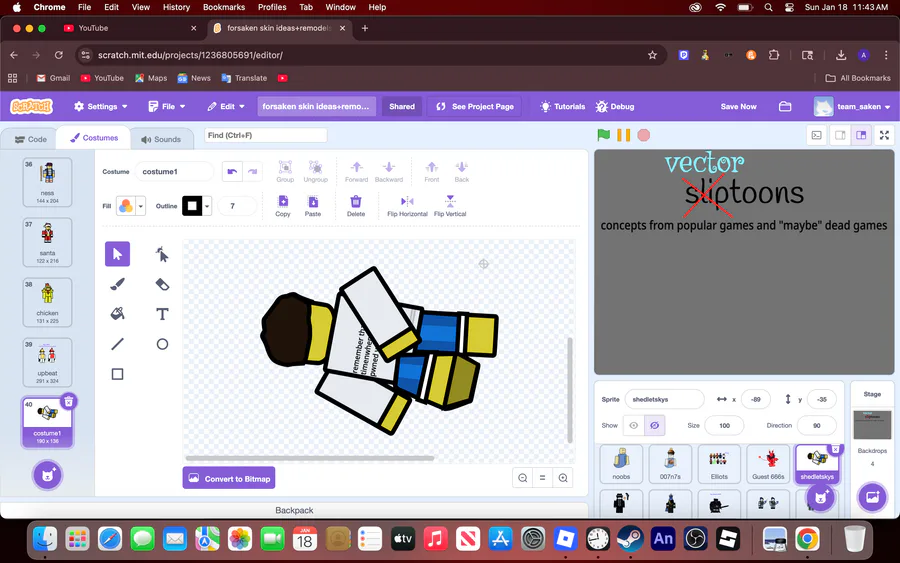This screenshot has width=900, height=563.
Task: Flip the costume horizontally
Action: (407, 206)
